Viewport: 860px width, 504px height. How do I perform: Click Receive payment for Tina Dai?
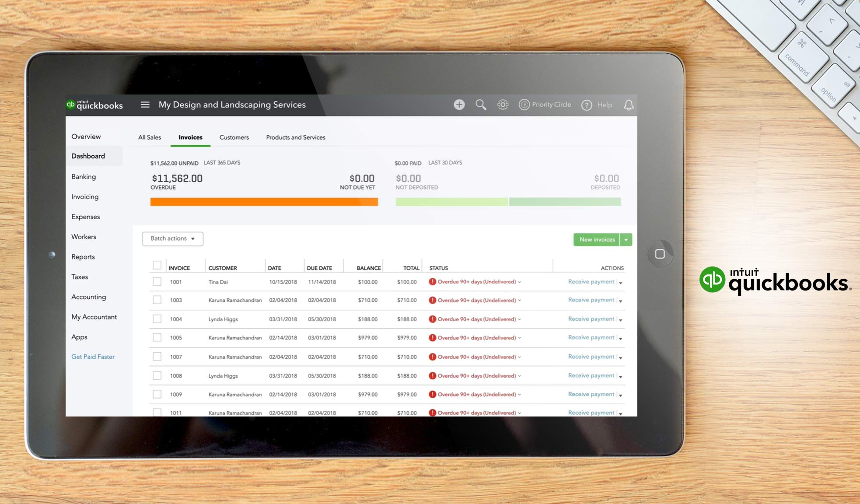pyautogui.click(x=591, y=281)
